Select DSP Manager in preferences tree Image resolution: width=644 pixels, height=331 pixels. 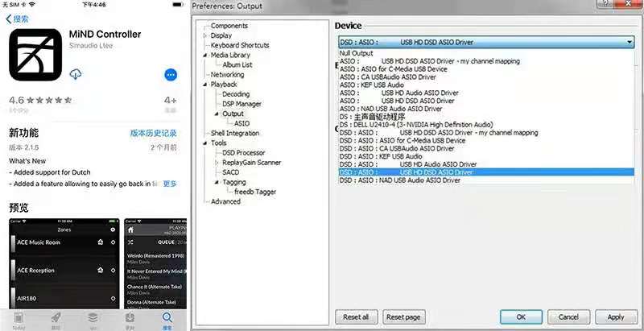pos(242,104)
